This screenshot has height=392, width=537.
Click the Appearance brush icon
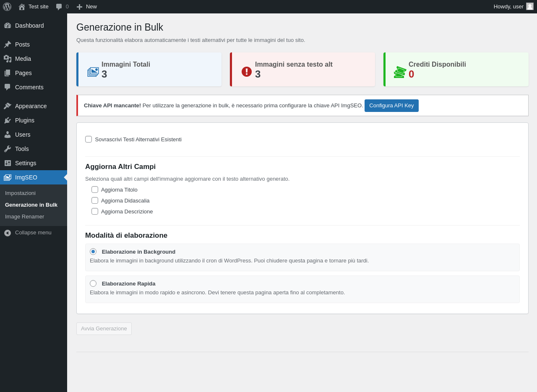(x=8, y=106)
